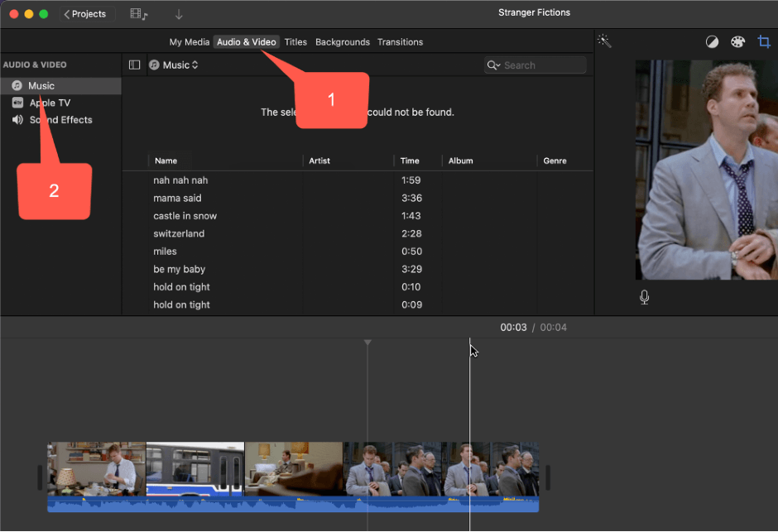This screenshot has height=532, width=778.
Task: Start voiceover with the microphone icon
Action: click(x=644, y=297)
